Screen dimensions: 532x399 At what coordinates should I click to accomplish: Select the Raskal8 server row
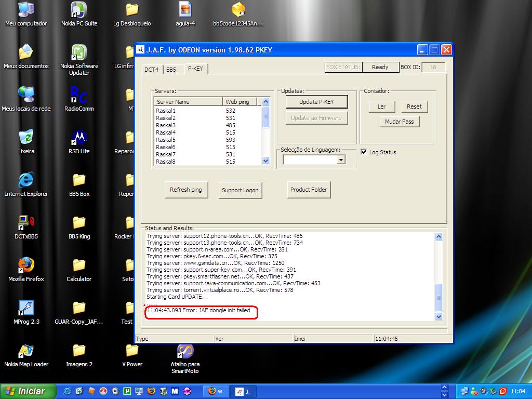pyautogui.click(x=208, y=162)
